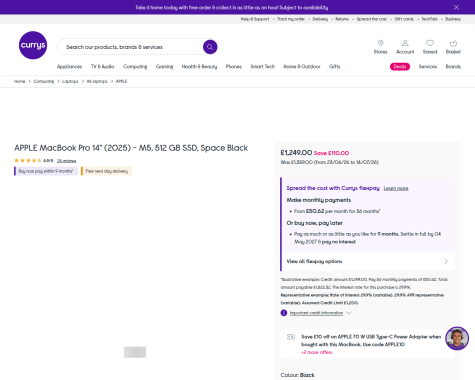This screenshot has width=475, height=380.
Task: Open the product reviews link
Action: (x=67, y=161)
